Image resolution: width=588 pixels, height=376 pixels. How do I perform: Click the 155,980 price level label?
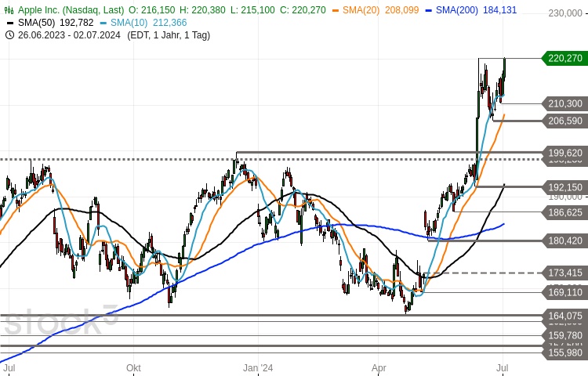(x=564, y=352)
